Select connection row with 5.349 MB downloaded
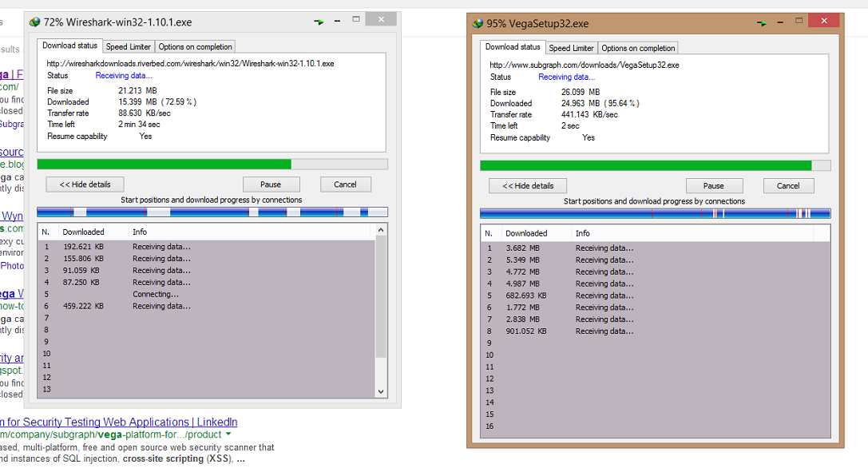This screenshot has width=868, height=476. coord(656,260)
